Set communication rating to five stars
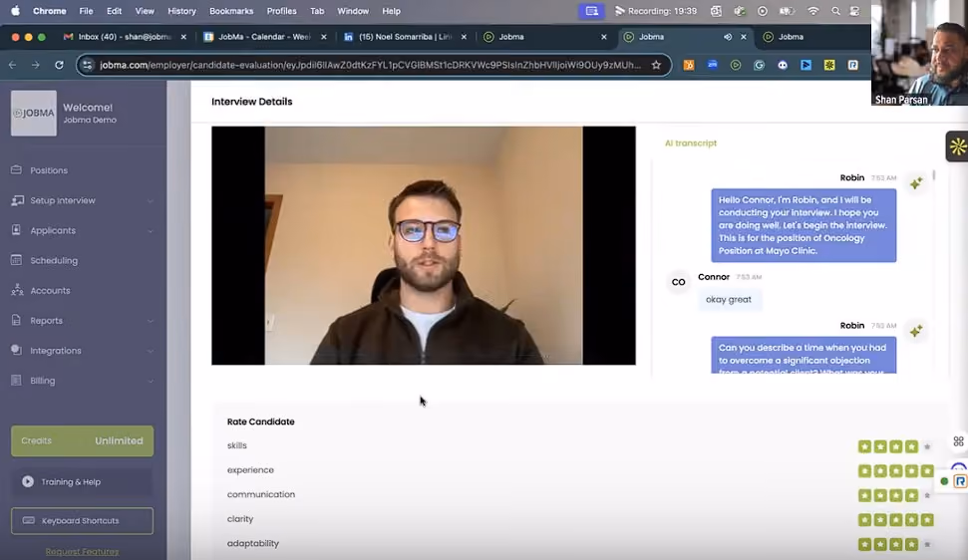Viewport: 968px width, 560px height. (x=927, y=495)
